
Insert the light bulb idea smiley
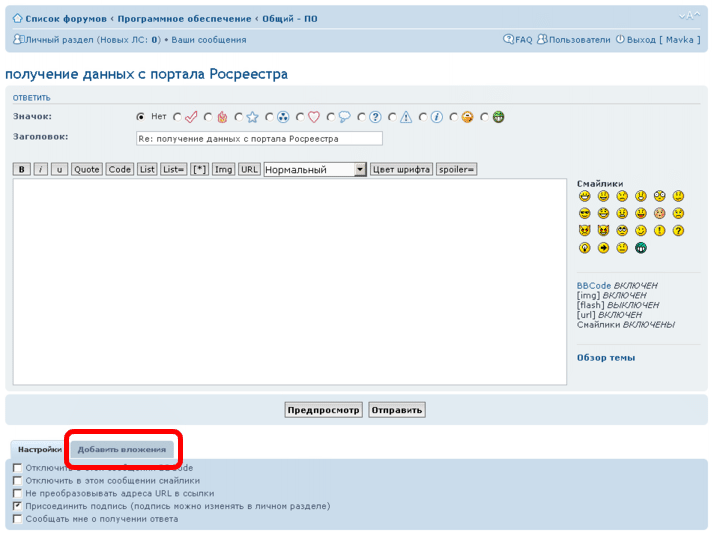pos(585,248)
